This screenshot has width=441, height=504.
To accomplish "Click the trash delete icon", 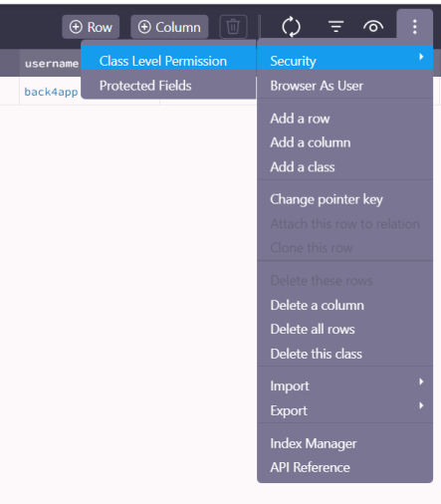I will click(x=233, y=27).
